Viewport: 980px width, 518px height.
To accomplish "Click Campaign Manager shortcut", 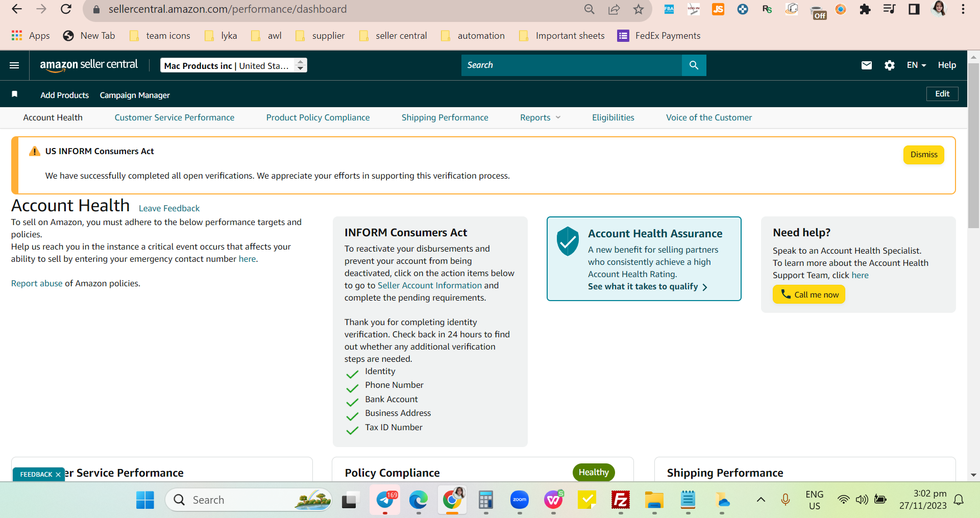I will (135, 95).
